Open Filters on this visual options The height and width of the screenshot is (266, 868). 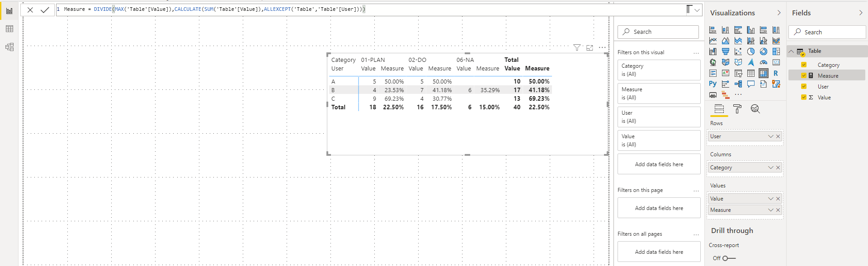[696, 53]
